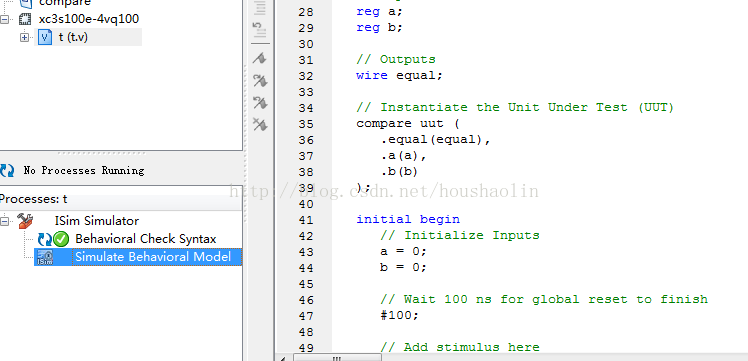Click the '.a(a),' port connection line
Image resolution: width=748 pixels, height=361 pixels.
[x=404, y=155]
